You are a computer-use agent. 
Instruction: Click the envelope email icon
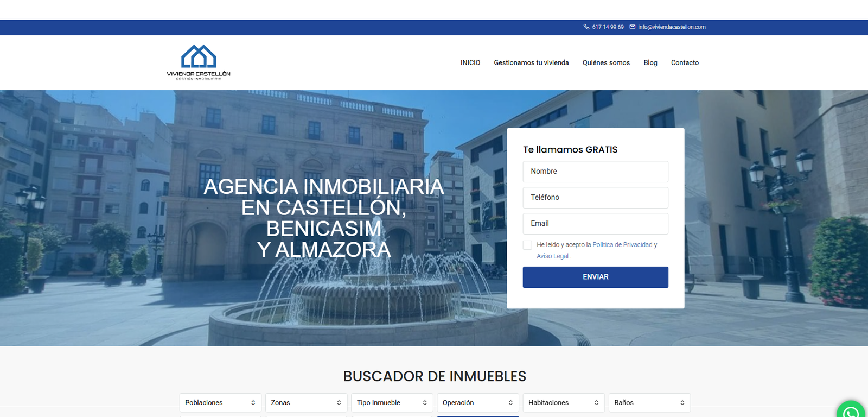point(633,27)
